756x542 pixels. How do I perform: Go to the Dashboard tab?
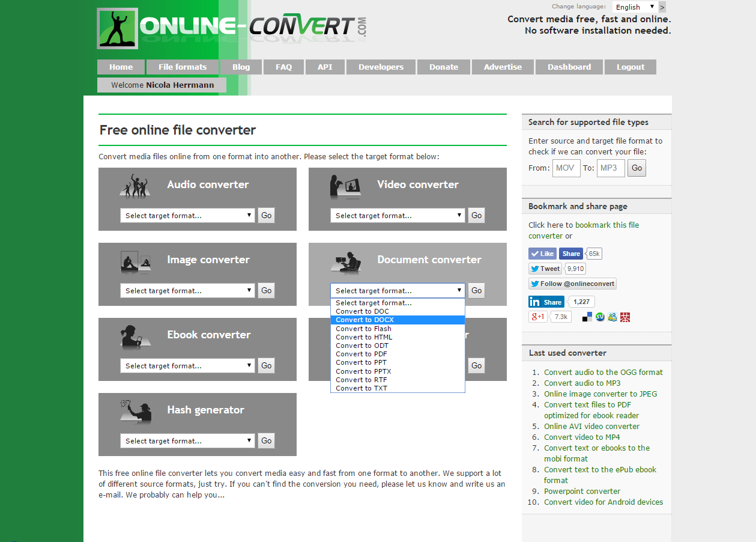click(x=569, y=67)
